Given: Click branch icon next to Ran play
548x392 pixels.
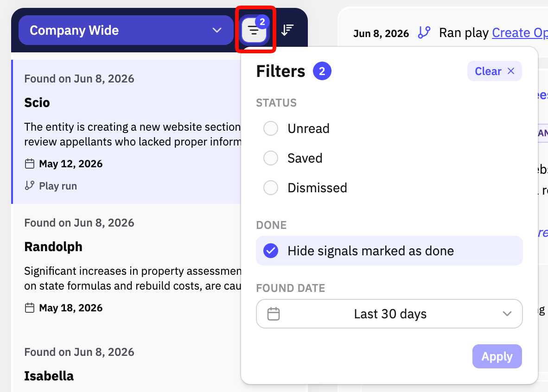Looking at the screenshot, I should tap(424, 33).
